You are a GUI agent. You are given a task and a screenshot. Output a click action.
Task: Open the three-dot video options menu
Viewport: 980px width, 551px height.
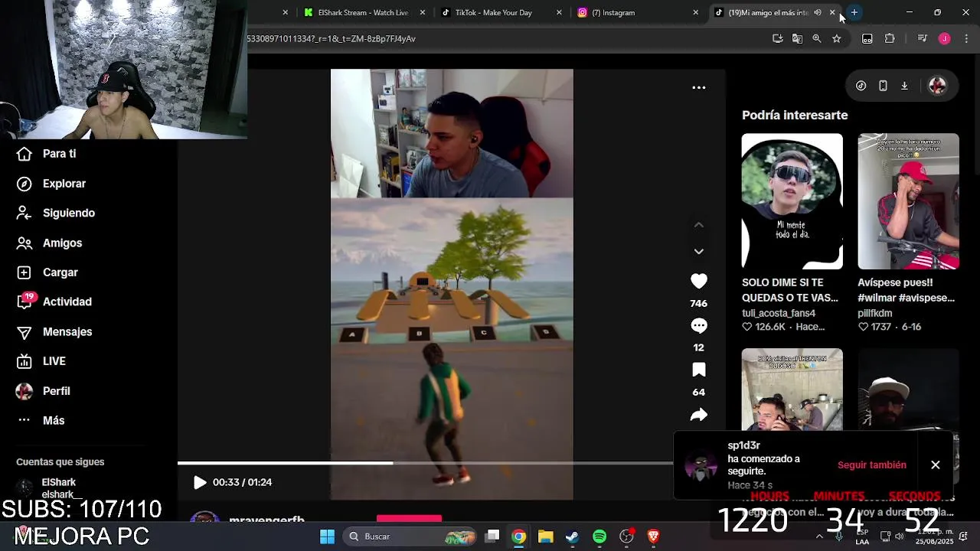(x=699, y=87)
